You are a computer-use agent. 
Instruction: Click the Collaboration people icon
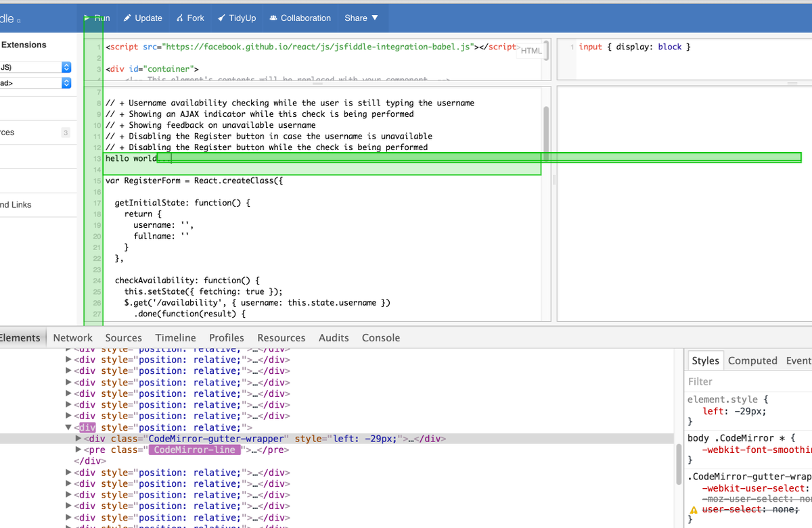[273, 18]
